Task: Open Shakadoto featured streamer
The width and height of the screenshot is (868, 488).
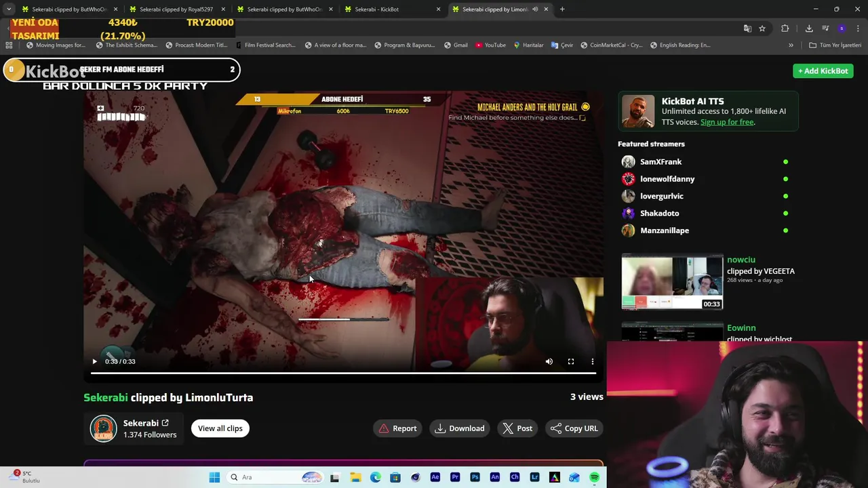Action: point(660,213)
